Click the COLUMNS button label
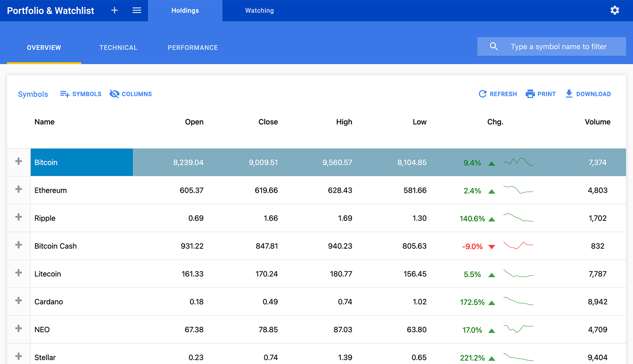 tap(137, 94)
